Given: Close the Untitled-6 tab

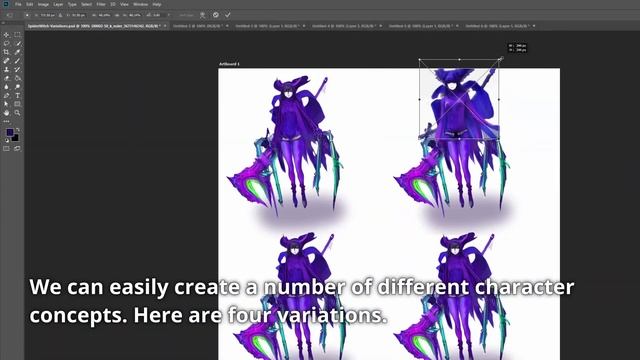Looking at the screenshot, I should pos(534,26).
